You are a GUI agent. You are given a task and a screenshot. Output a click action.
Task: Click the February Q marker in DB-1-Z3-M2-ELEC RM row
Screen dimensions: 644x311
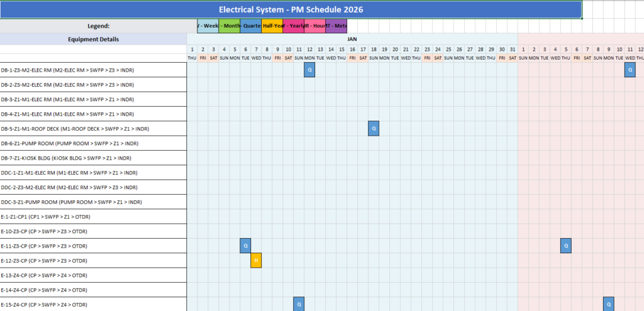point(630,70)
